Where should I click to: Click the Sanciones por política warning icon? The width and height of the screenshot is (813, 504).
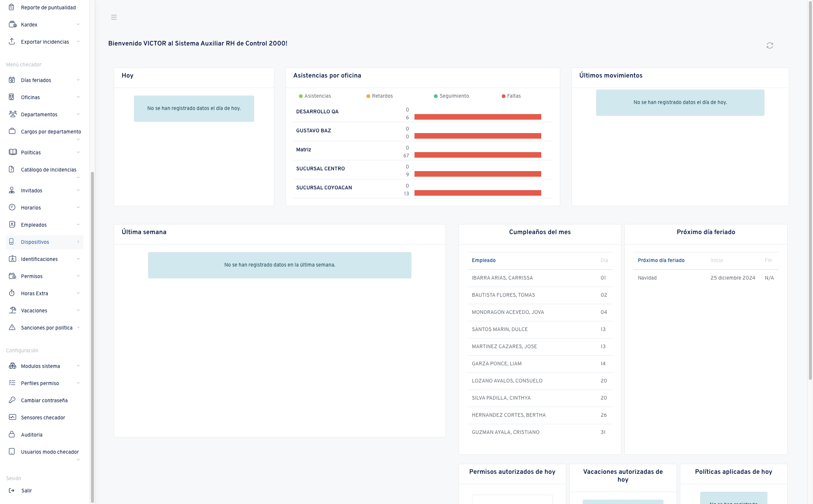tap(12, 327)
